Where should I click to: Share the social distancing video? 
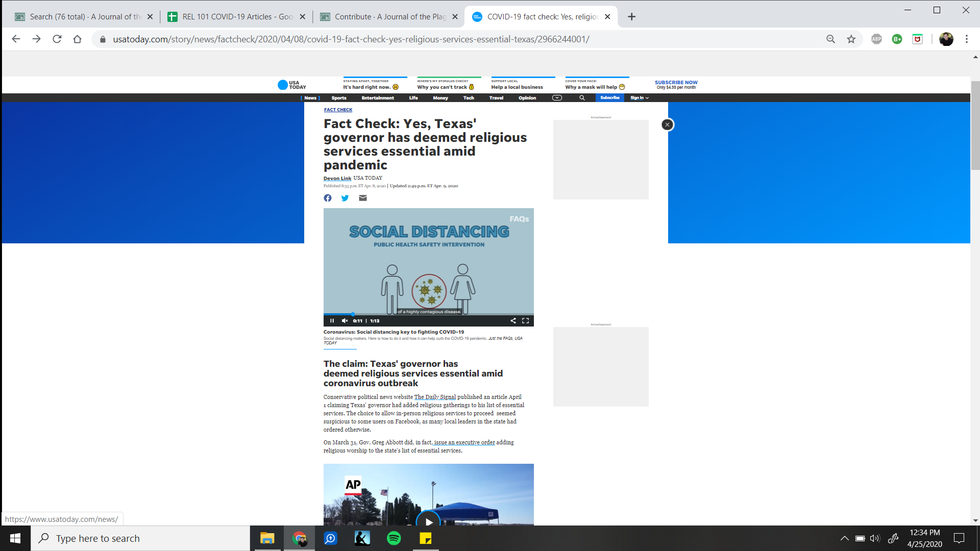(513, 320)
